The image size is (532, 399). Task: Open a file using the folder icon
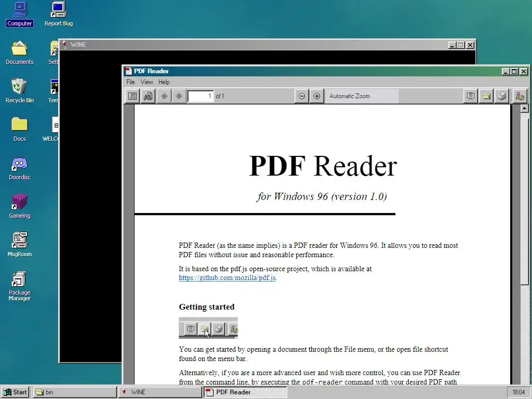click(x=486, y=96)
